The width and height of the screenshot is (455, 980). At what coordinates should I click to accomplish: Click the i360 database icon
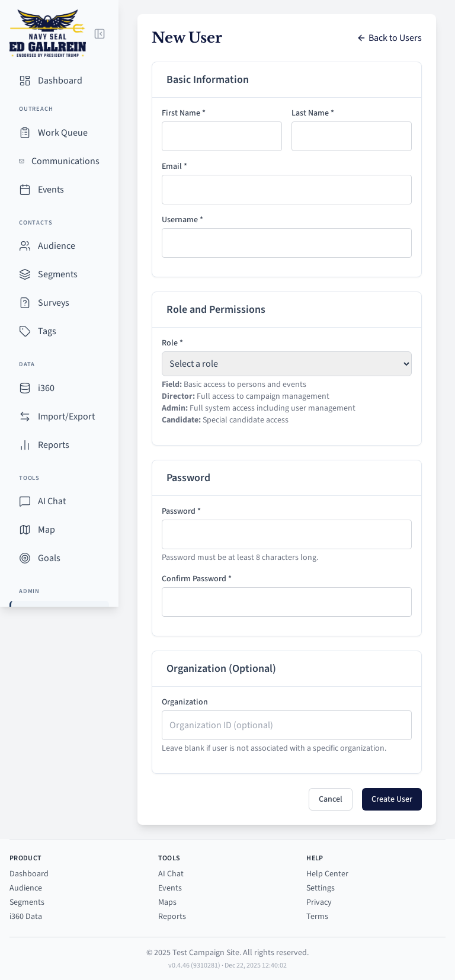click(25, 388)
